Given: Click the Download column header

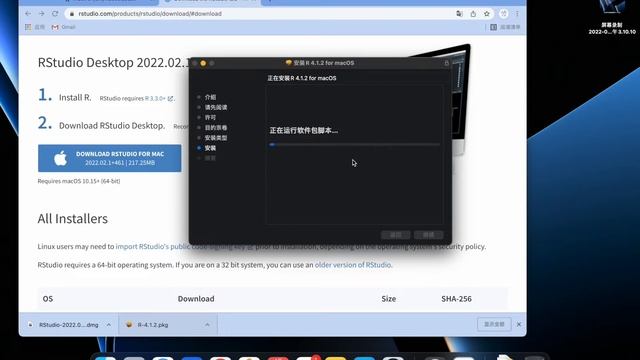Looking at the screenshot, I should point(196,299).
